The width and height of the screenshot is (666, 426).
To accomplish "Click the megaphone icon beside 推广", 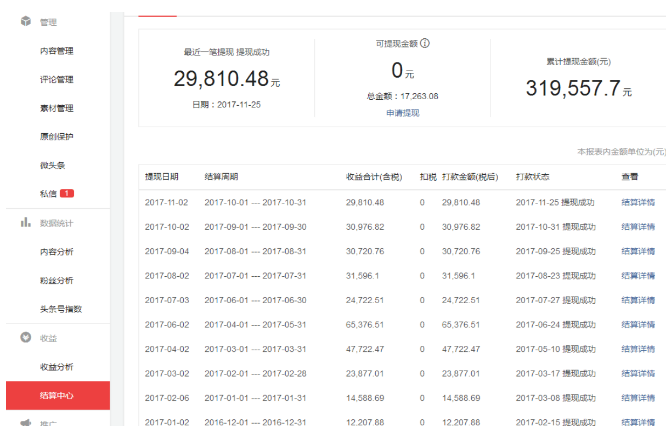I will click(x=25, y=422).
